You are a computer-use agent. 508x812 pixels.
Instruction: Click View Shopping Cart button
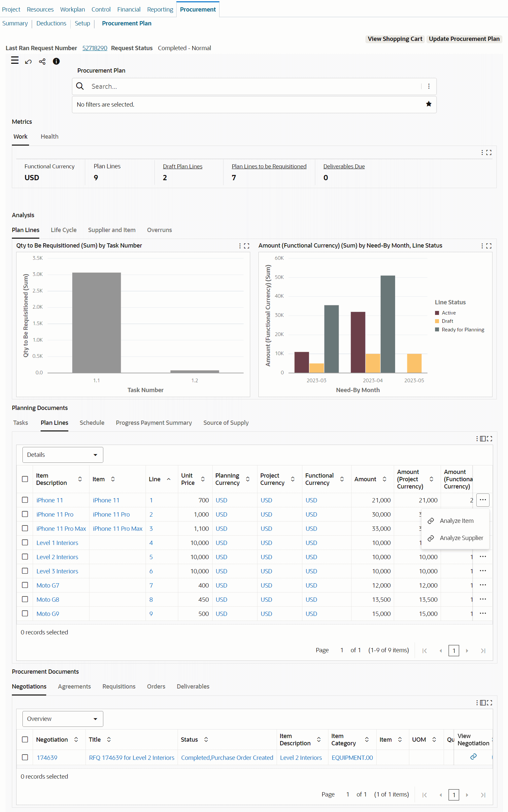[x=395, y=39]
